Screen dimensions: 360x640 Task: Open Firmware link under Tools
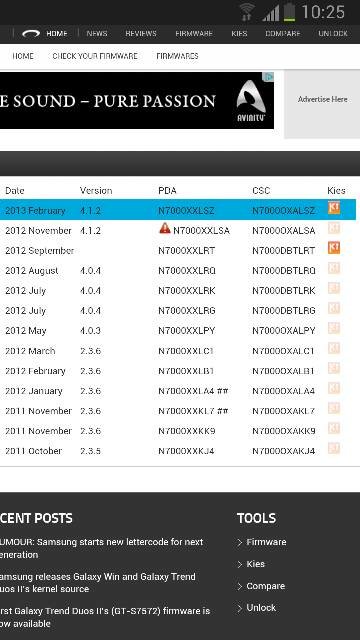266,542
